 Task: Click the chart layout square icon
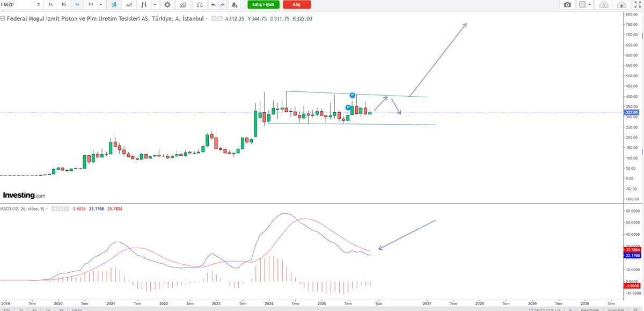tap(582, 4)
